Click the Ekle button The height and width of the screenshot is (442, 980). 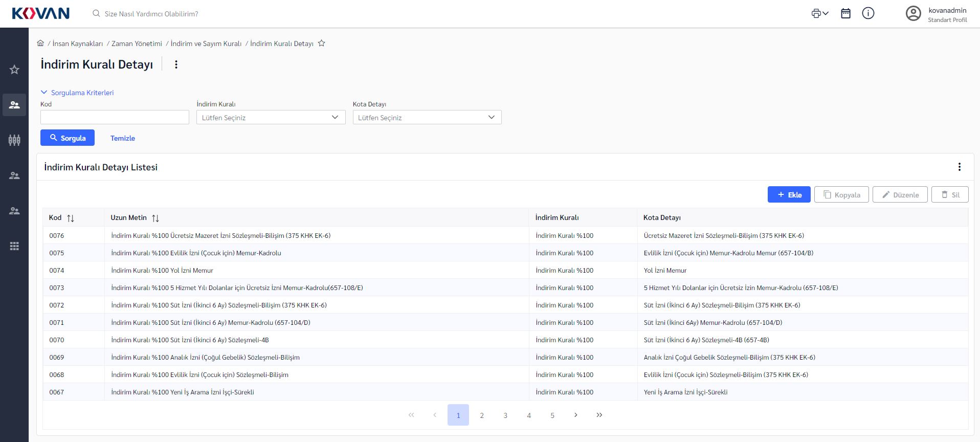pos(789,194)
